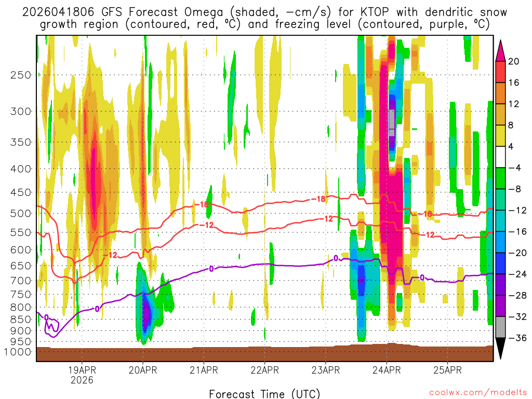532x399 pixels.
Task: Pick the gray colorbar segment between -32 and -36
Action: click(501, 327)
